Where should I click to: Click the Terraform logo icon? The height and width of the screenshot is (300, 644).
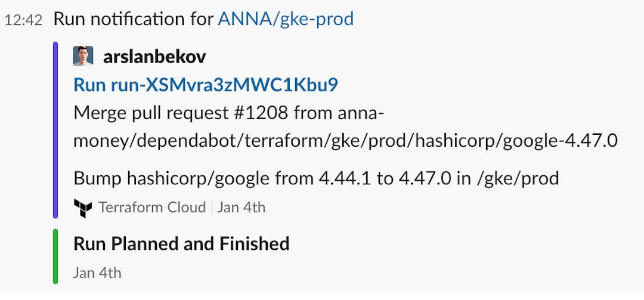tap(83, 208)
